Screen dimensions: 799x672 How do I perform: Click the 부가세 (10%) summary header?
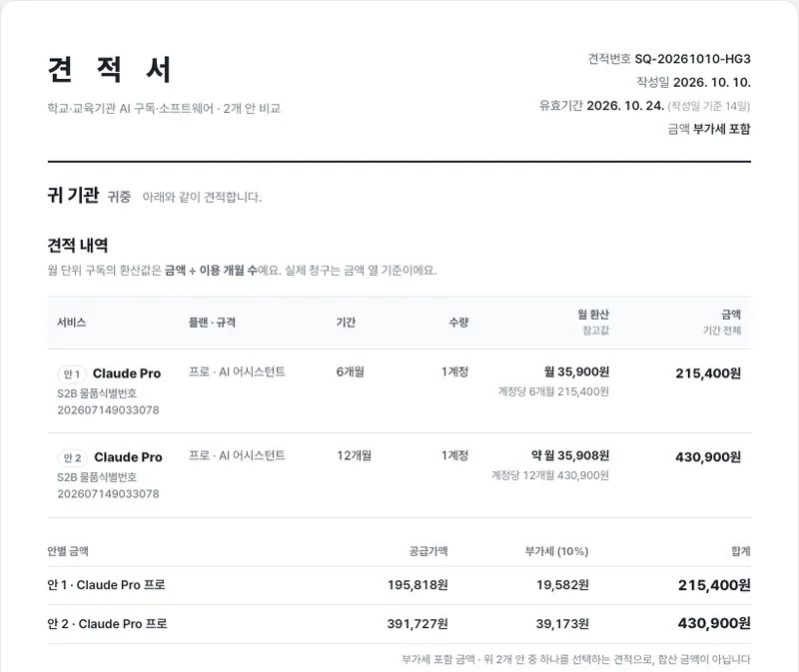pyautogui.click(x=557, y=551)
